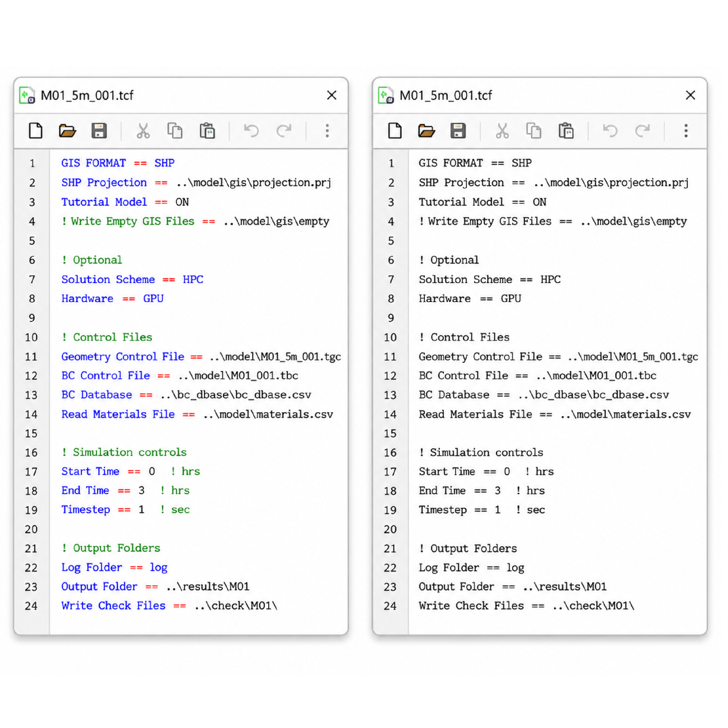Click Save floppy icon in right editor

coord(458,131)
